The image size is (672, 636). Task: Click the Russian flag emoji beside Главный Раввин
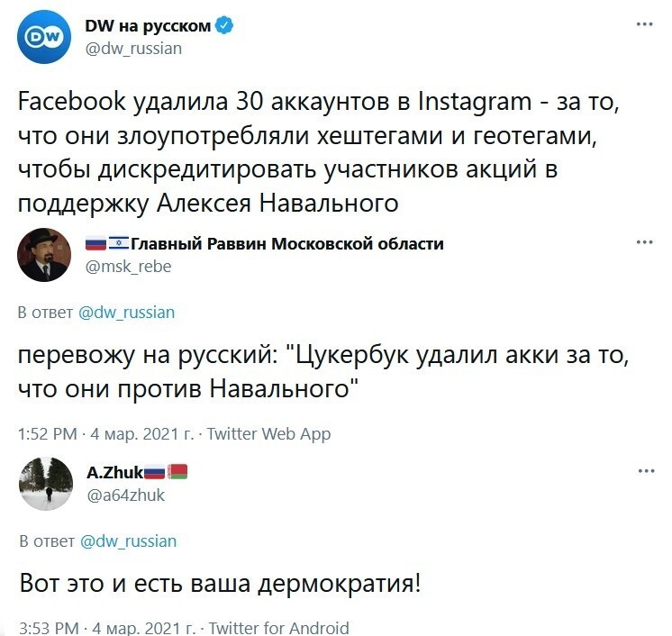coord(95,243)
